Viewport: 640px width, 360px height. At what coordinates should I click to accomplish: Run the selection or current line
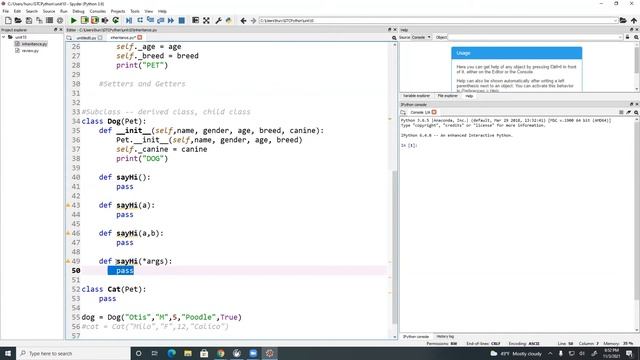105,20
